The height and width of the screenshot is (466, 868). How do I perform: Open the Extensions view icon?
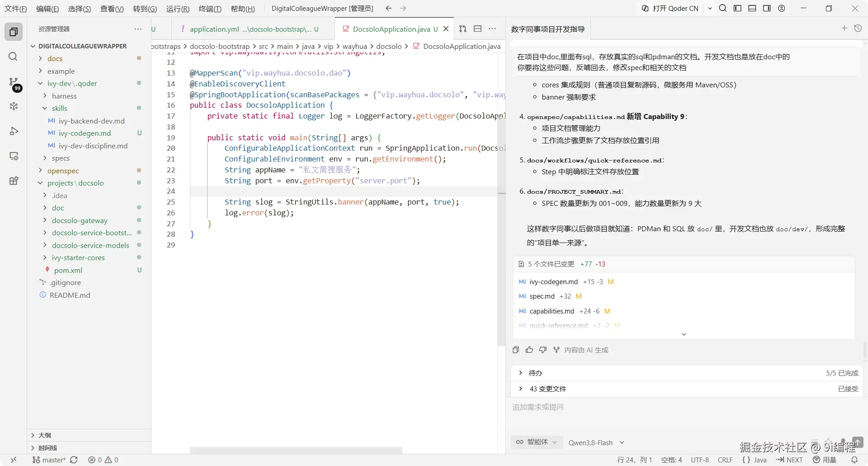pyautogui.click(x=14, y=181)
